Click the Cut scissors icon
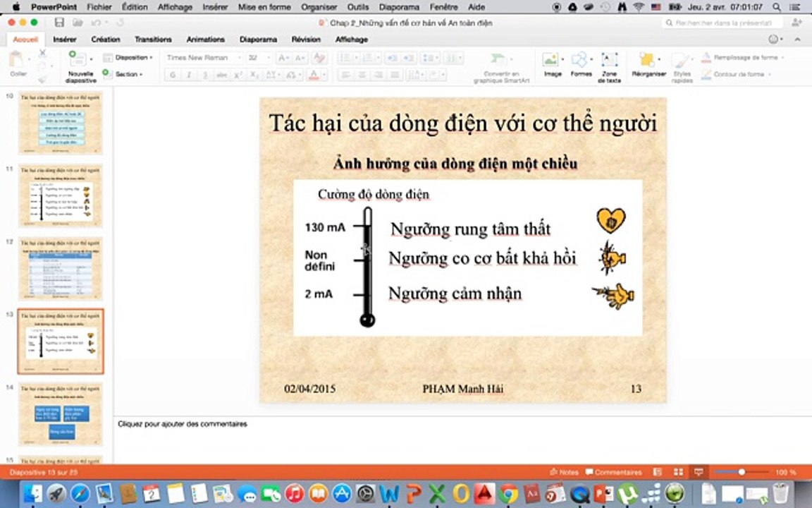Viewport: 812px width, 508px height. coord(42,54)
